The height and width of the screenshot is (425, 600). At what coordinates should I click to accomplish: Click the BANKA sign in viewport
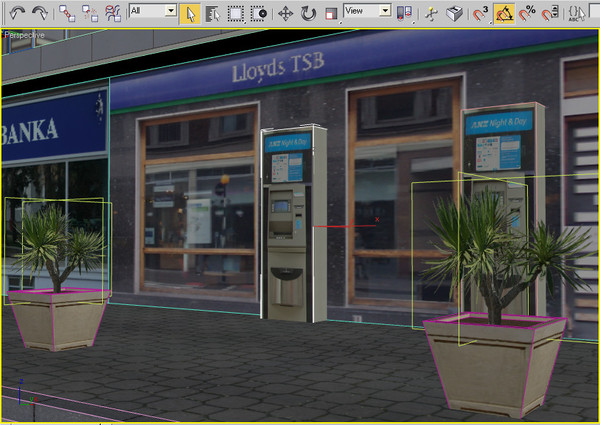click(x=30, y=131)
